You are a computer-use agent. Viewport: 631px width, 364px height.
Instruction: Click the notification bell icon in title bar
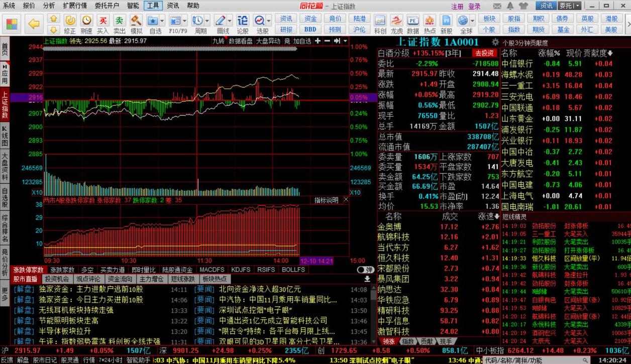point(511,6)
